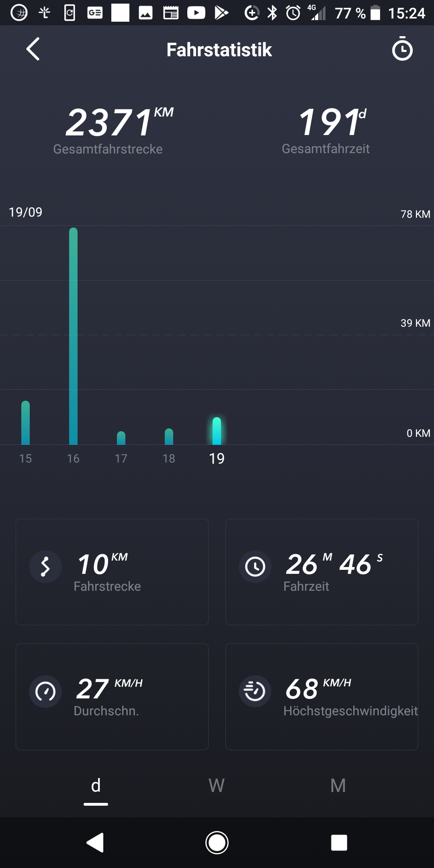Tap the Fahrstrecke route icon

(45, 567)
